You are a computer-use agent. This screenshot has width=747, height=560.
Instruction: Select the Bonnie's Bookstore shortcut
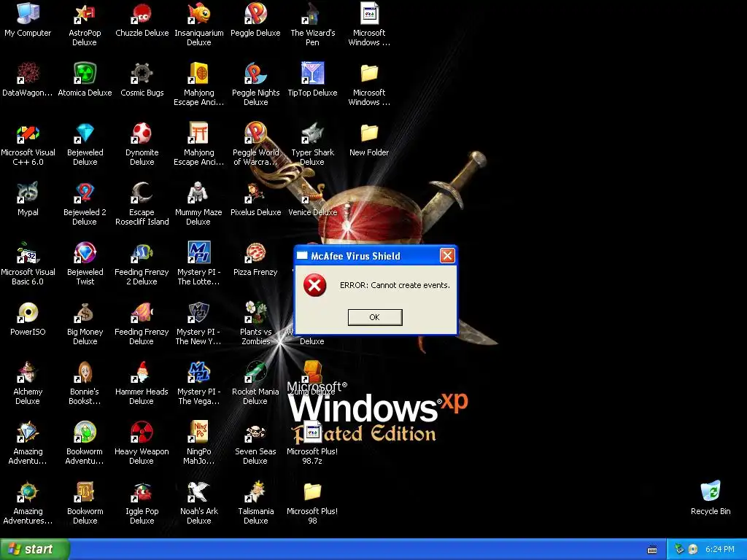(x=85, y=373)
